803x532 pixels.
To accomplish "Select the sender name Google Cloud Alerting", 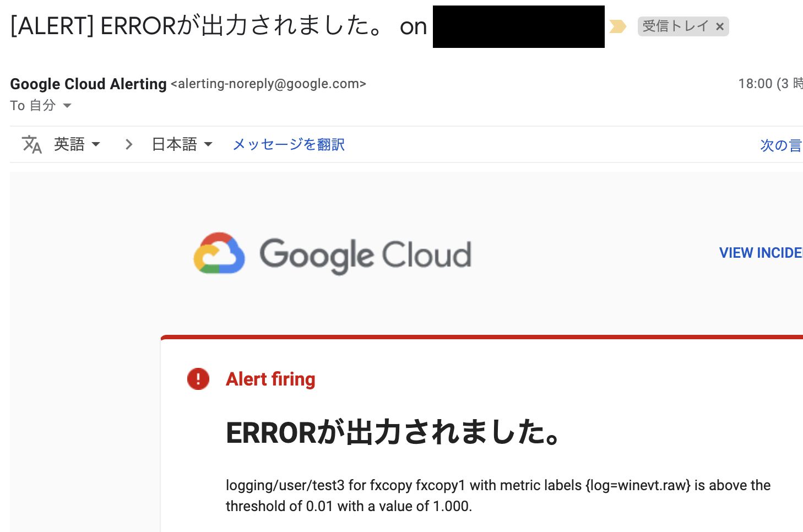I will click(x=88, y=84).
